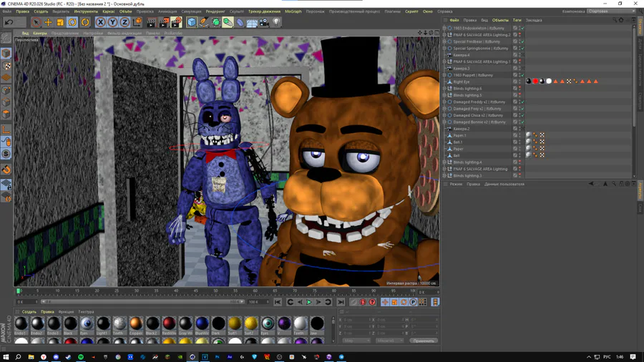Expand Damaged Bonnie v2 object
Screen dimensions: 644x362
(x=444, y=122)
